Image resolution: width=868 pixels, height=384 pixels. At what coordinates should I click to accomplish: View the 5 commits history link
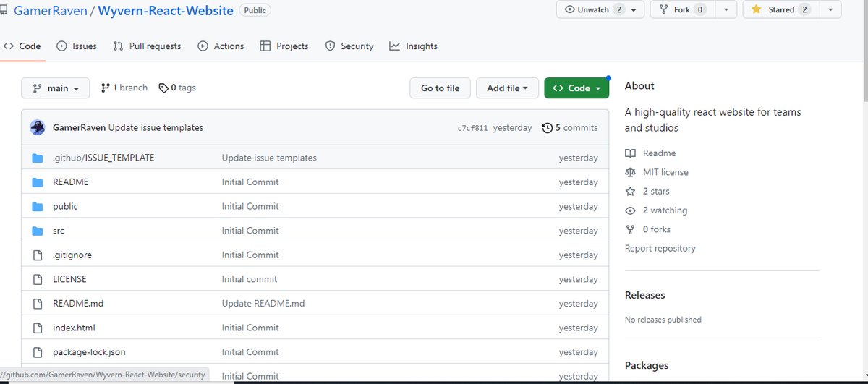(x=570, y=128)
